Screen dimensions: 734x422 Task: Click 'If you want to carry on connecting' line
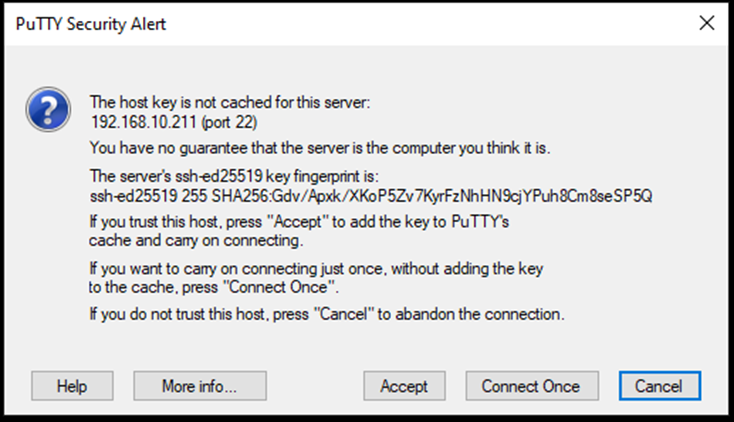click(316, 268)
